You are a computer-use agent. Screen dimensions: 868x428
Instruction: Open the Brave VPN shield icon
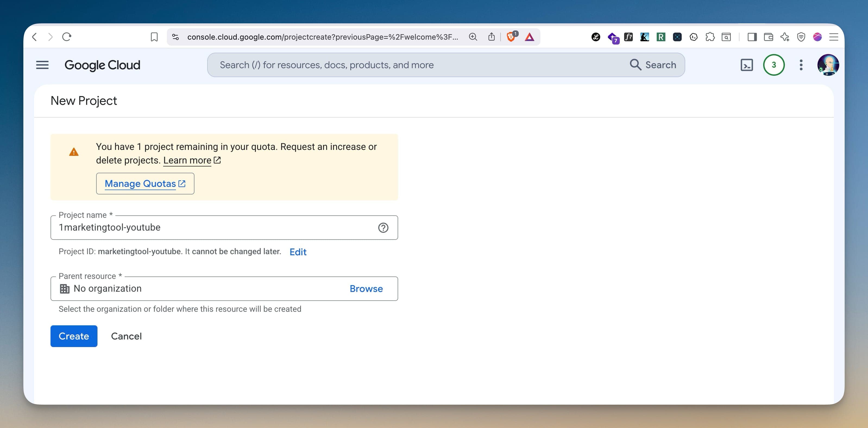pyautogui.click(x=801, y=37)
